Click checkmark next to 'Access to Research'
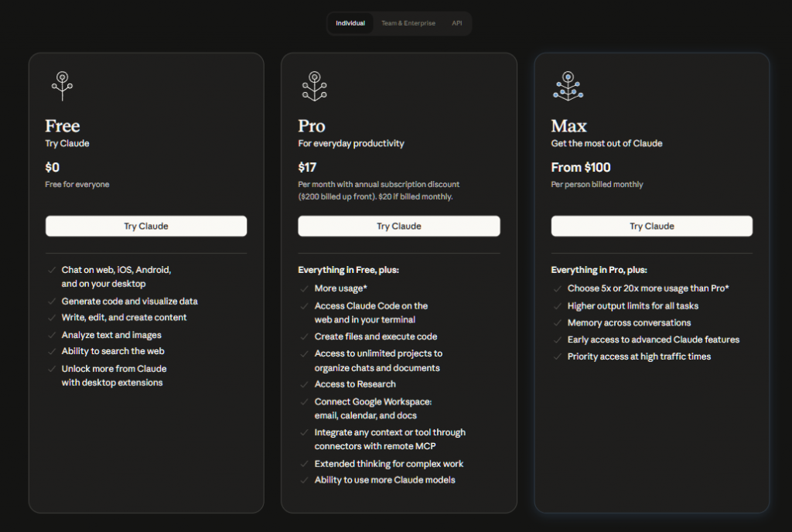Image resolution: width=792 pixels, height=532 pixels. pyautogui.click(x=305, y=384)
